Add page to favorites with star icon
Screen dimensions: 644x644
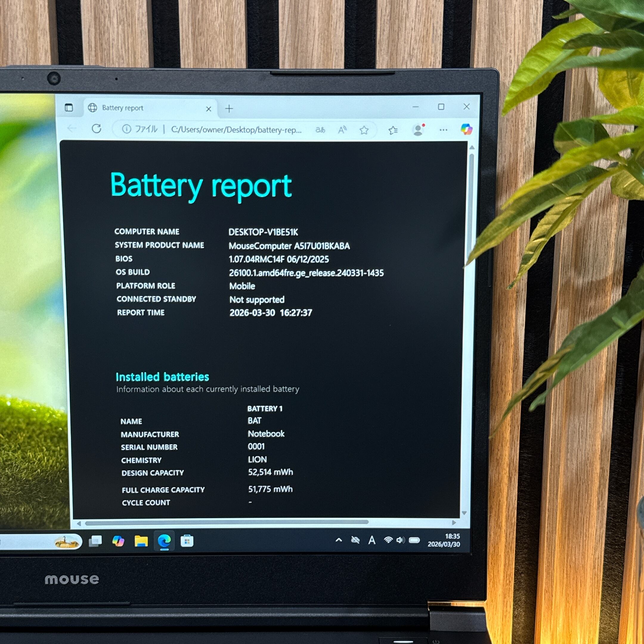pos(364,130)
